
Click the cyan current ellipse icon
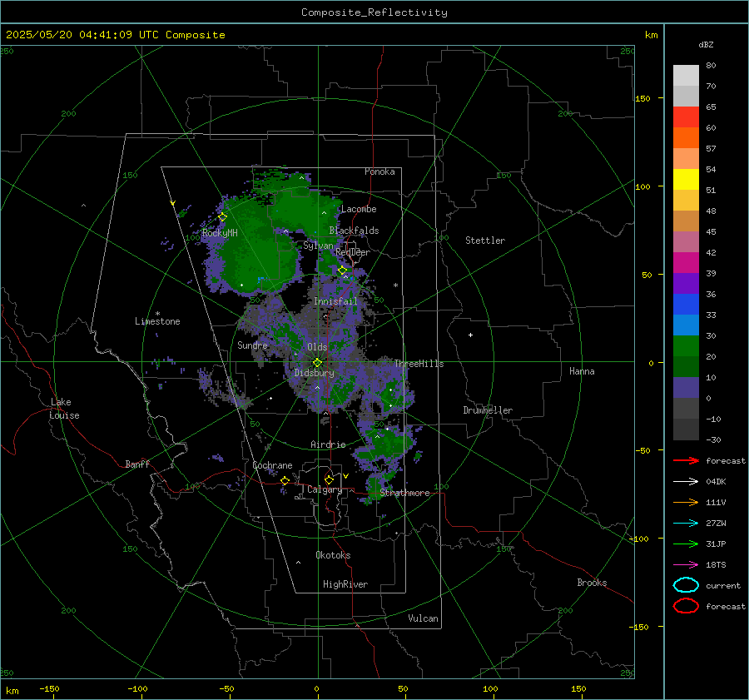pyautogui.click(x=686, y=585)
